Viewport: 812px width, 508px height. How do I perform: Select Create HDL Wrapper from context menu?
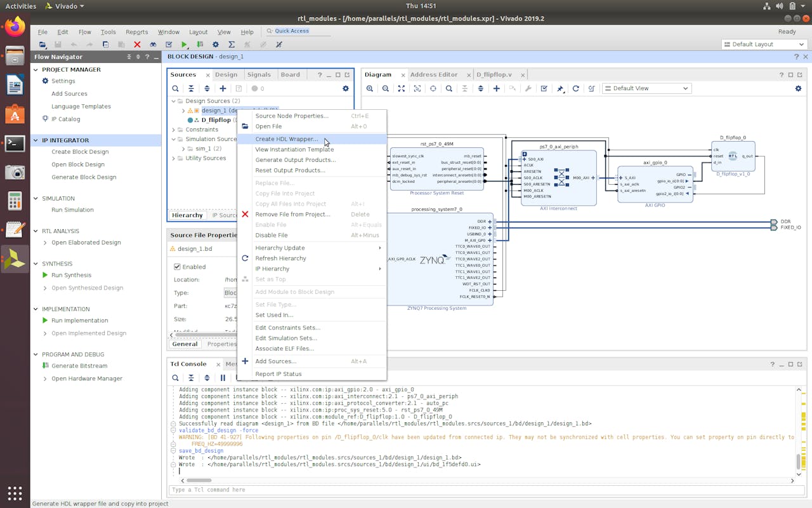pos(286,139)
